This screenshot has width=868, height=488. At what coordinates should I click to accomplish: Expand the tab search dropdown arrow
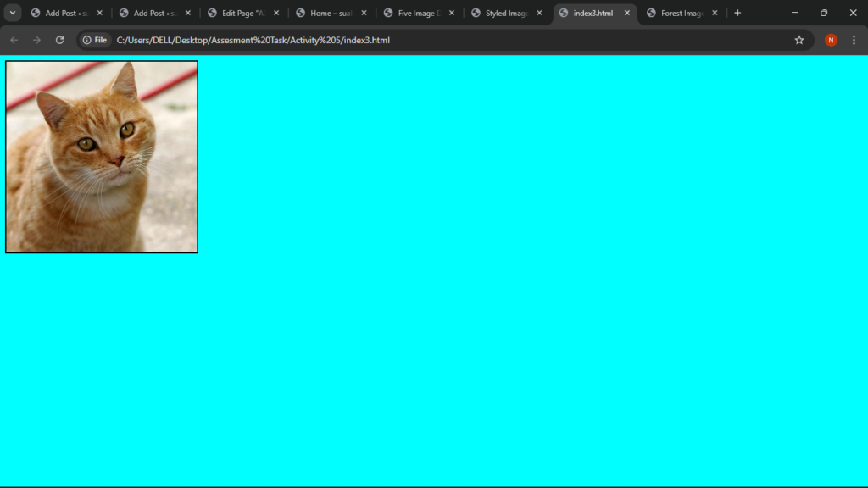[x=13, y=13]
